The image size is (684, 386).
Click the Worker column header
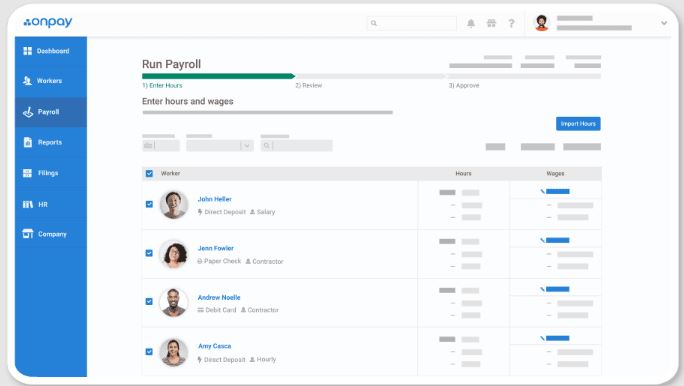tap(170, 173)
